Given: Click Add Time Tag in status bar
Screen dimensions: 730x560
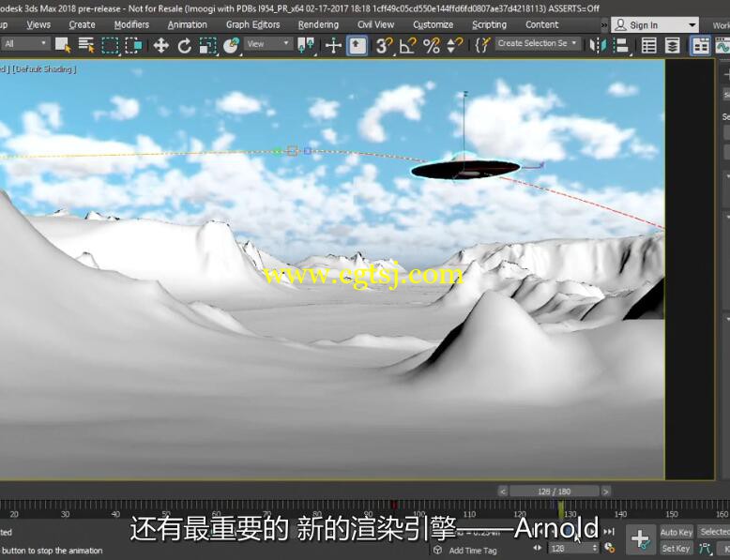Looking at the screenshot, I should pos(473,551).
